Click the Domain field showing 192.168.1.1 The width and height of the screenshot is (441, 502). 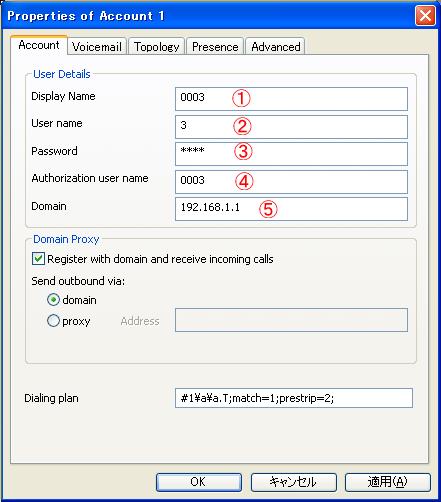[x=291, y=209]
